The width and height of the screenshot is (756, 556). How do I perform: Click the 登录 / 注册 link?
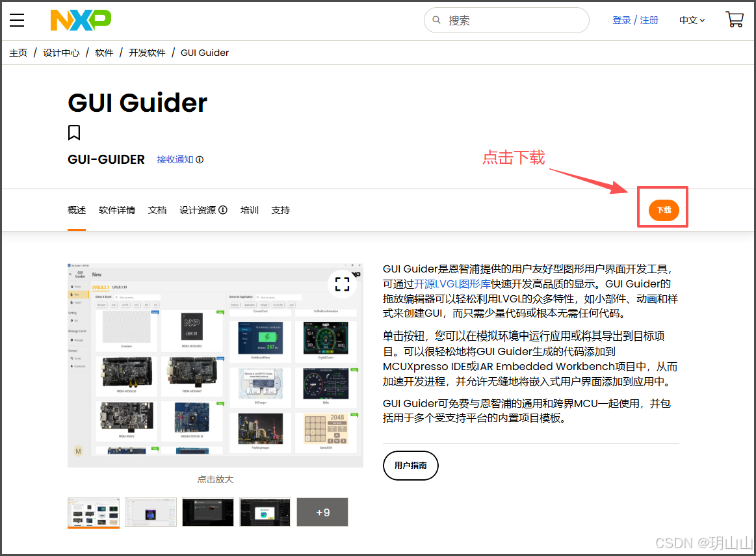(635, 20)
